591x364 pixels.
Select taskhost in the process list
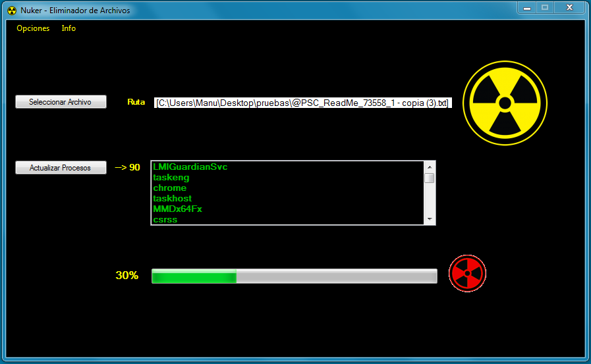point(287,198)
